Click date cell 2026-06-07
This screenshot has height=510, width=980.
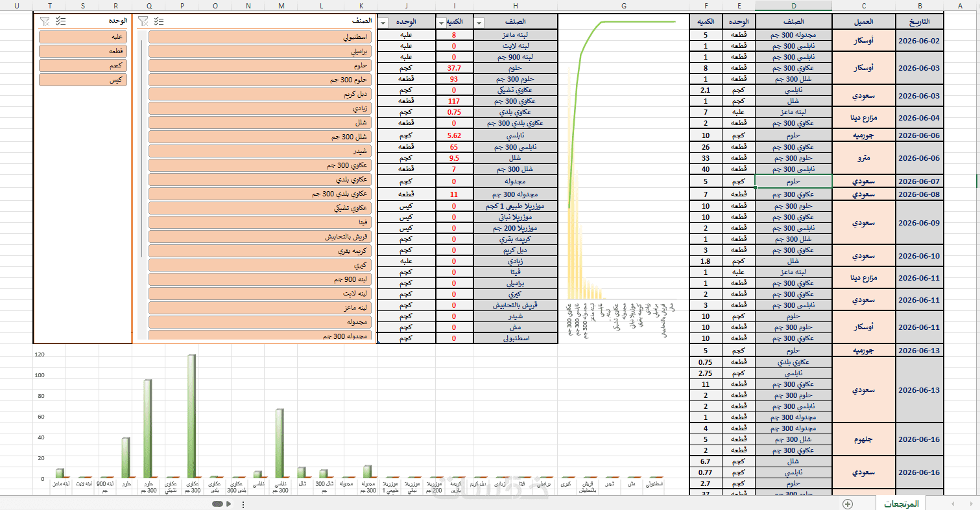pos(920,181)
